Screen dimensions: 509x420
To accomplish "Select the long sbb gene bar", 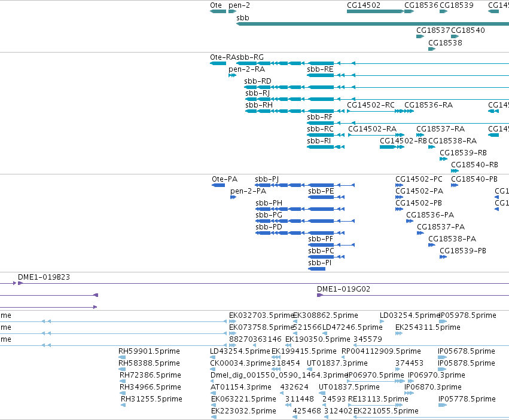I will click(x=373, y=24).
